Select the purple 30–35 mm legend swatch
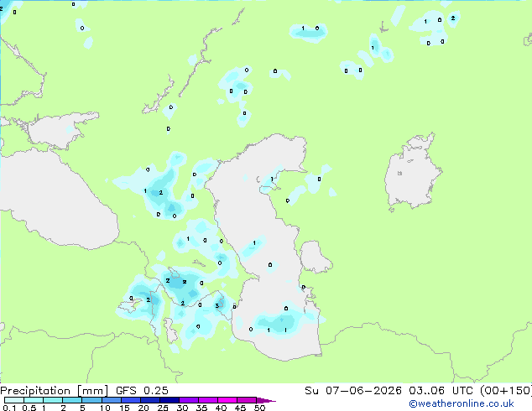 pos(189,400)
